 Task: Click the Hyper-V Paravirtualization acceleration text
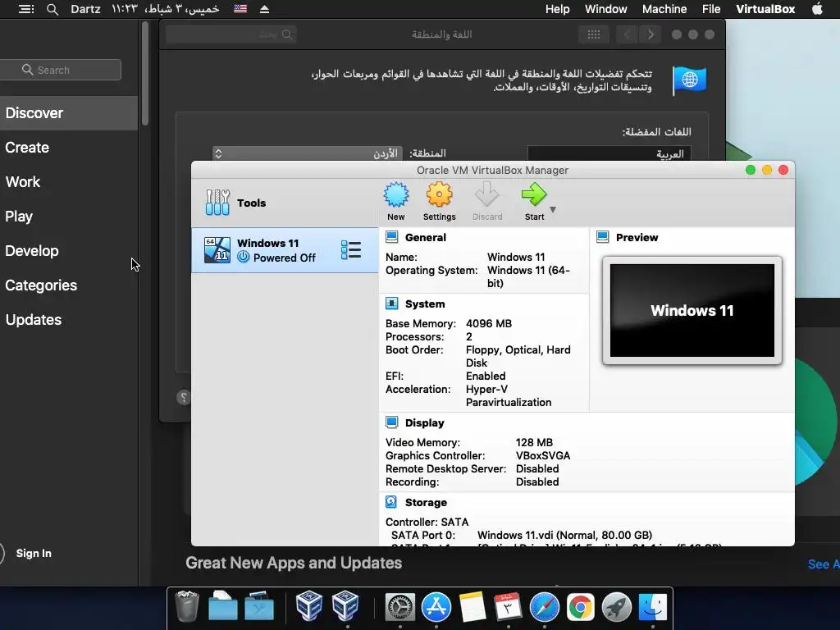[x=509, y=396]
